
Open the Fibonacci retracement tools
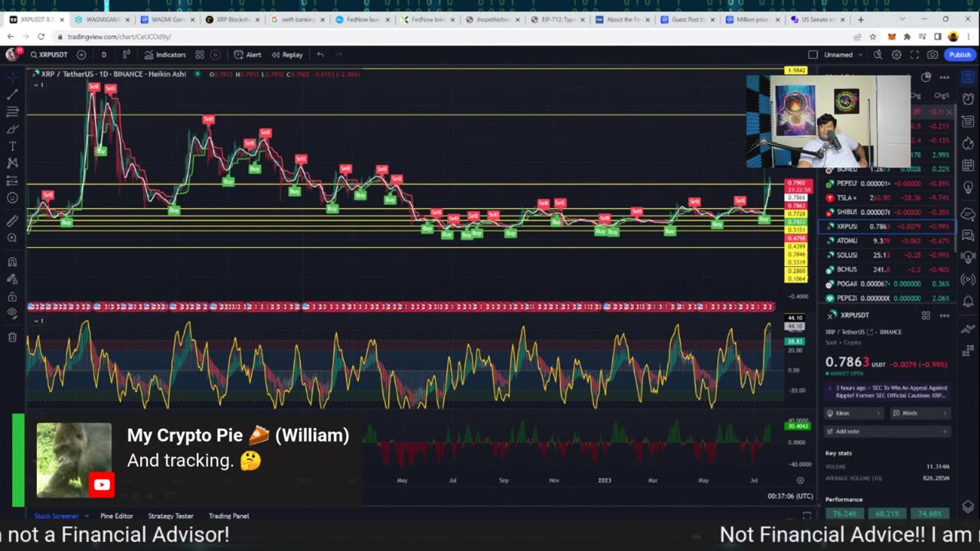pos(12,111)
